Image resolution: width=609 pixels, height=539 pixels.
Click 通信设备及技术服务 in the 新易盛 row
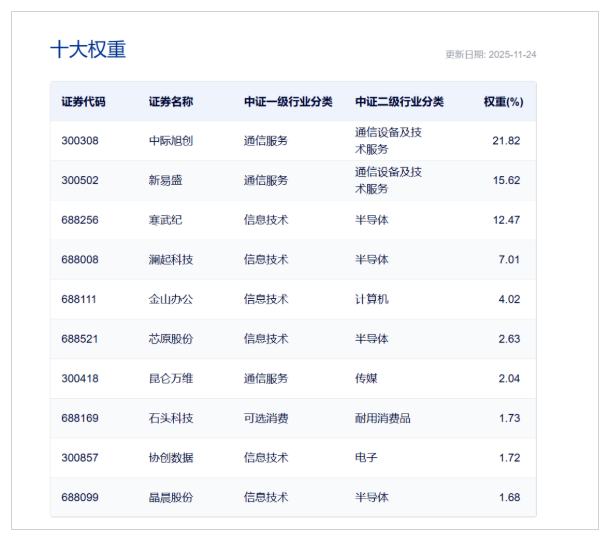388,180
